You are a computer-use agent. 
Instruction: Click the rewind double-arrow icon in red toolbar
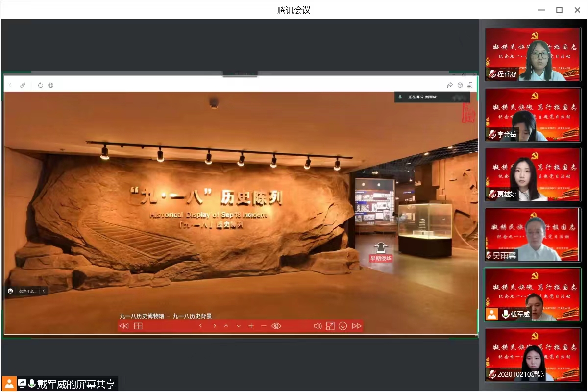tap(124, 326)
